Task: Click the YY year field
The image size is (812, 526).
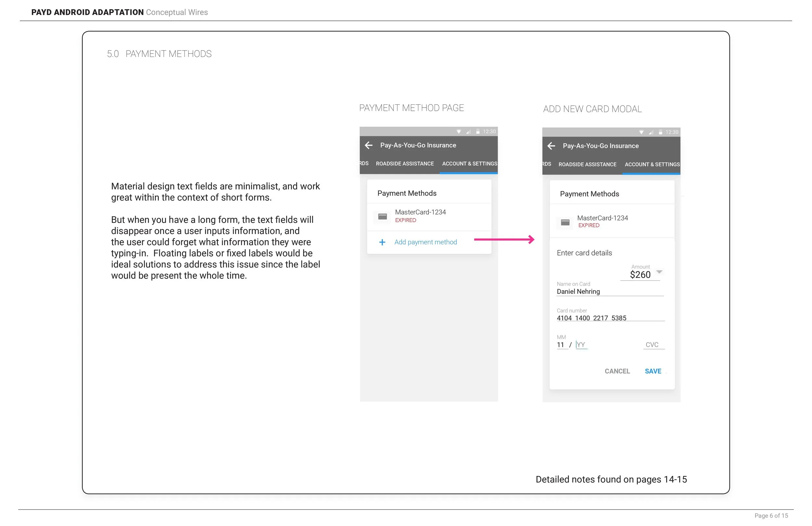Action: 581,345
